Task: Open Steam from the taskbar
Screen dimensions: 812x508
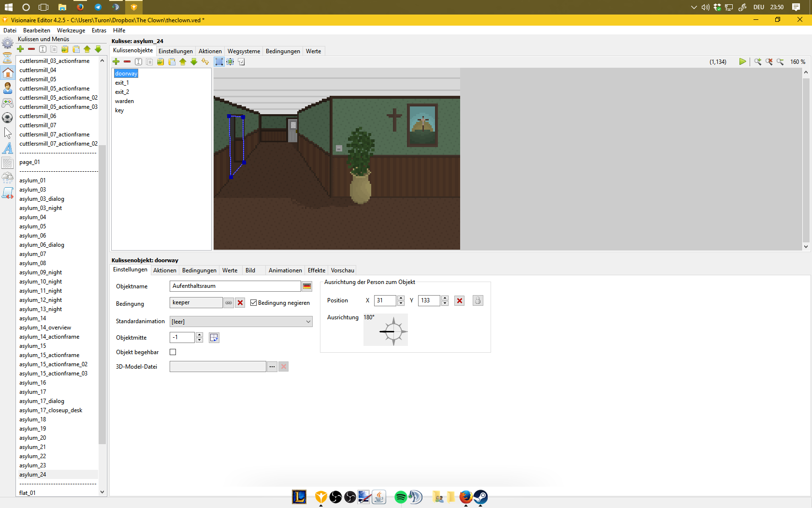Action: 480,497
